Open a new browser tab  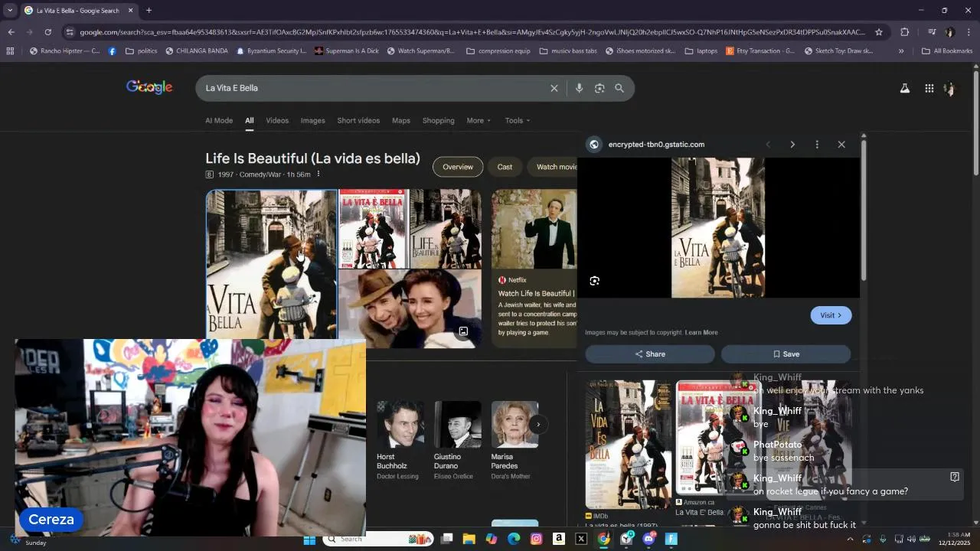[x=149, y=11]
